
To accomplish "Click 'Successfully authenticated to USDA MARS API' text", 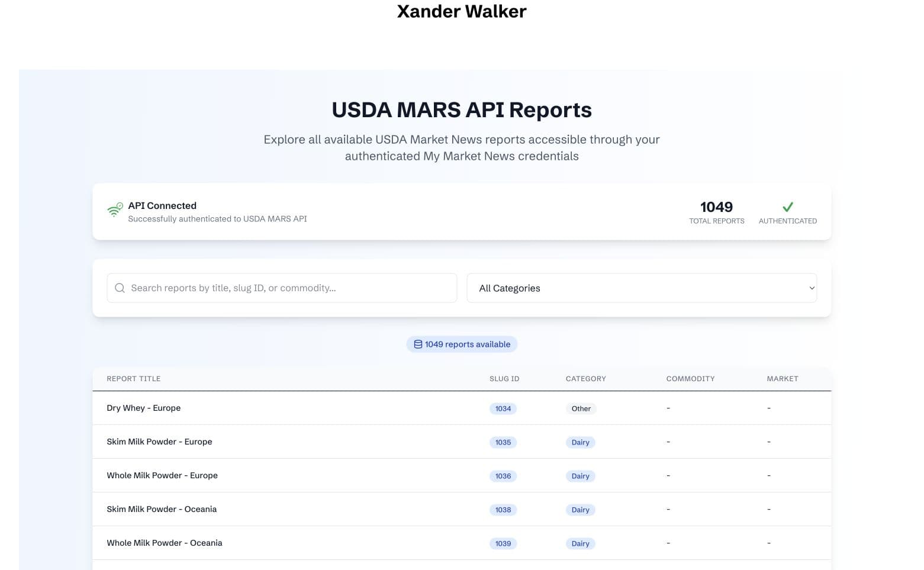I will [217, 219].
